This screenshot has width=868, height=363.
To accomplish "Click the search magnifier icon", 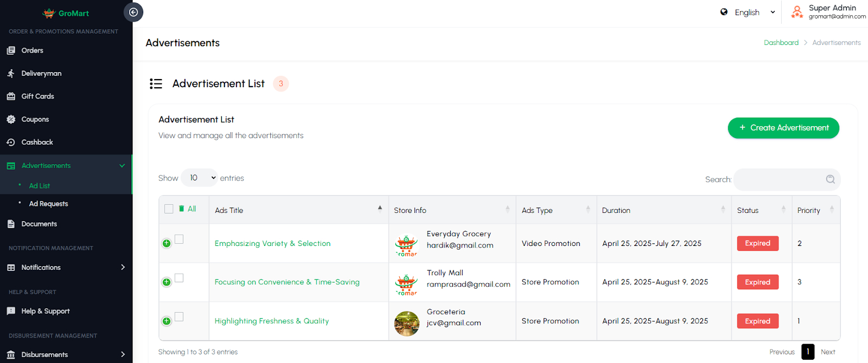I will pos(830,179).
